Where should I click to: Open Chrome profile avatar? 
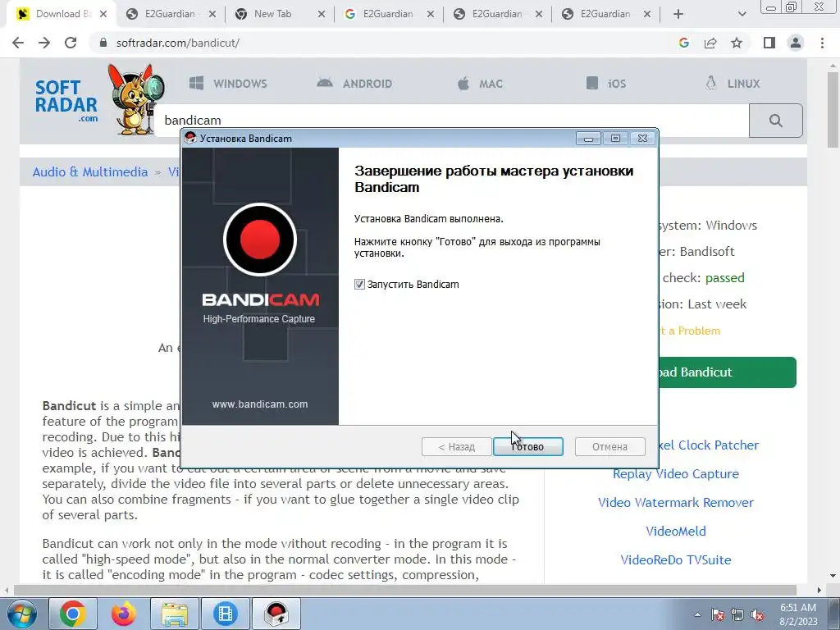pyautogui.click(x=796, y=43)
